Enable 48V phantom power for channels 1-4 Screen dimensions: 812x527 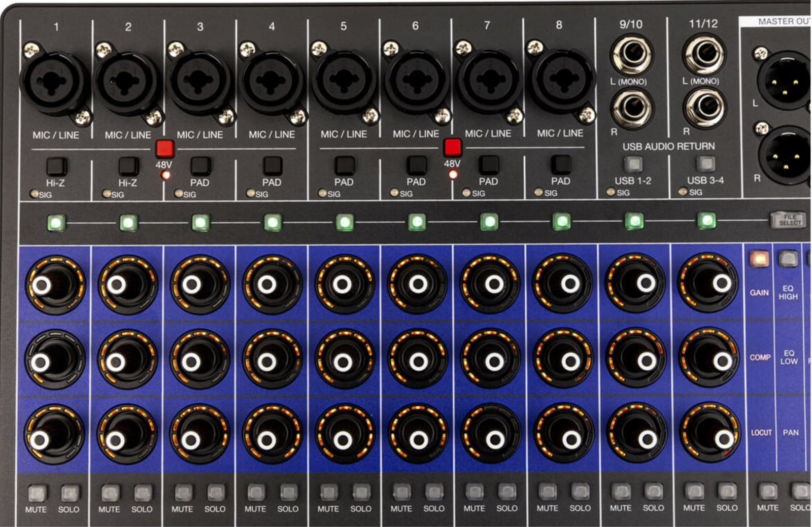(x=165, y=149)
